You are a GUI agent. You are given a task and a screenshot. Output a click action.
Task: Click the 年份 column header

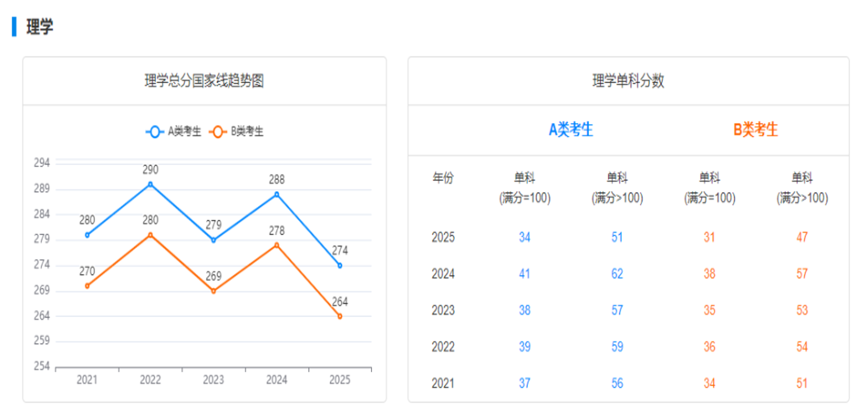(443, 178)
